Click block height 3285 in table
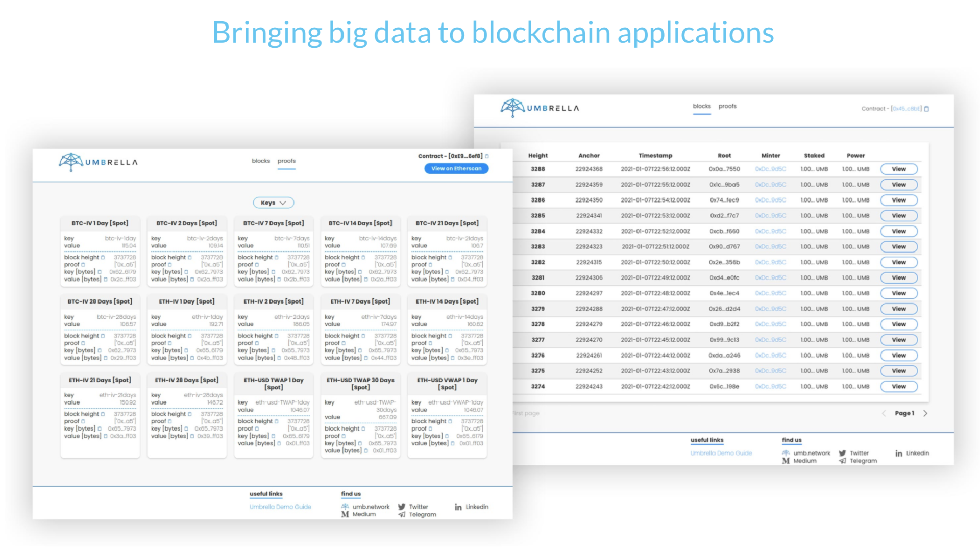Viewport: 980px width, 555px height. click(538, 216)
